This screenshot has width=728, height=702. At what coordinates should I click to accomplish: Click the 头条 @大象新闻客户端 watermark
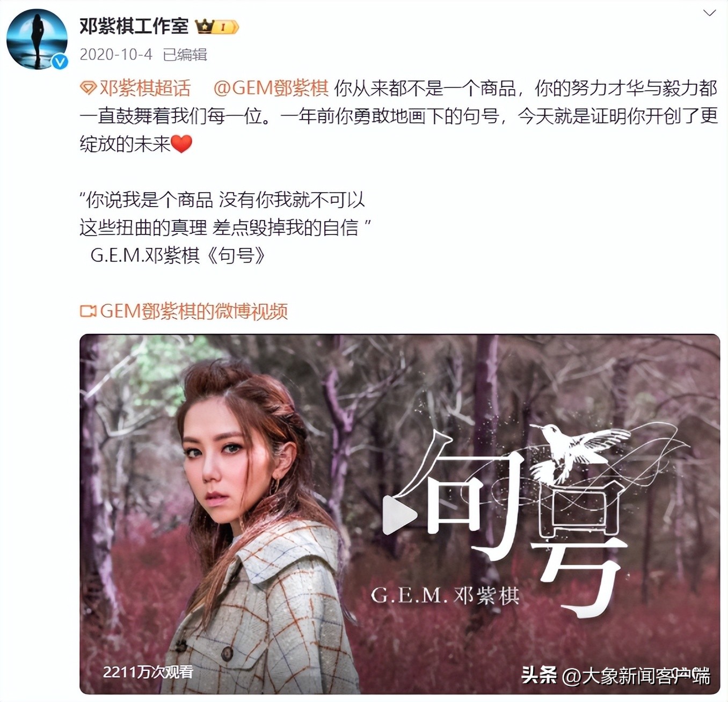(x=615, y=675)
